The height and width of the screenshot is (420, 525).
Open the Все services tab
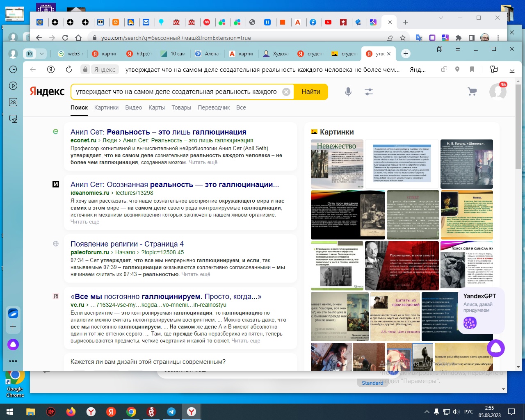[x=241, y=107]
